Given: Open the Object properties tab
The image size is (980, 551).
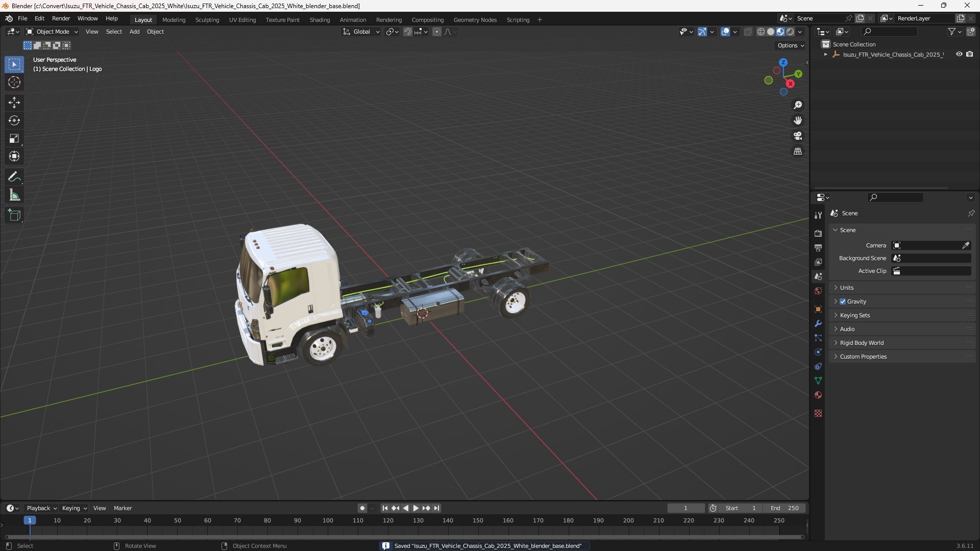Looking at the screenshot, I should click(818, 309).
